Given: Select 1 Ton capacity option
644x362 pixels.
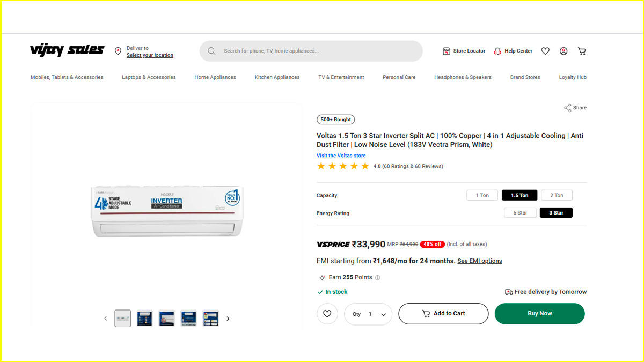Looking at the screenshot, I should point(481,195).
